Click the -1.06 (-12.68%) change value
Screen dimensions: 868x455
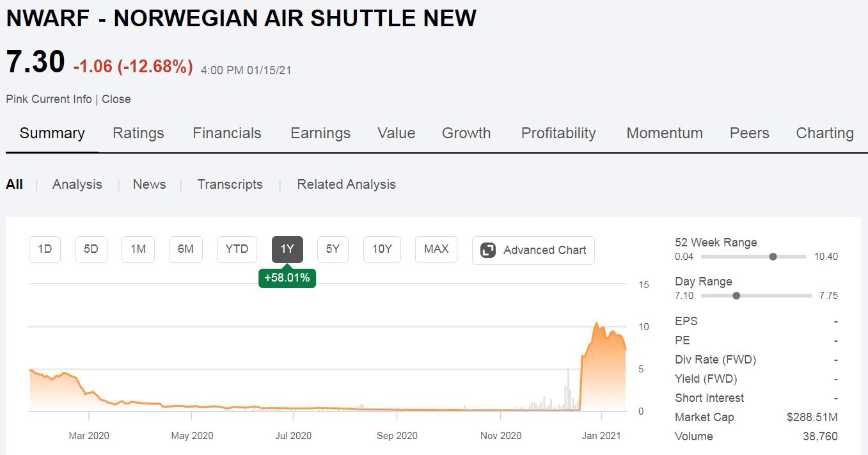[x=133, y=66]
